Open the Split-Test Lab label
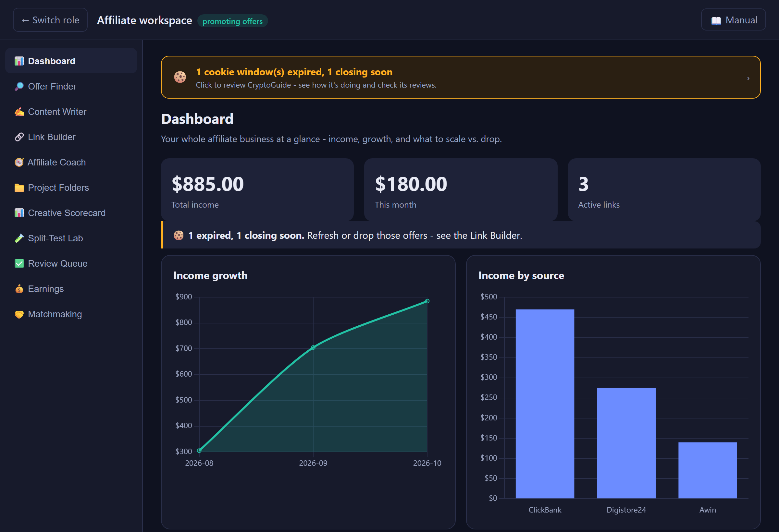This screenshot has width=779, height=532. [x=55, y=238]
